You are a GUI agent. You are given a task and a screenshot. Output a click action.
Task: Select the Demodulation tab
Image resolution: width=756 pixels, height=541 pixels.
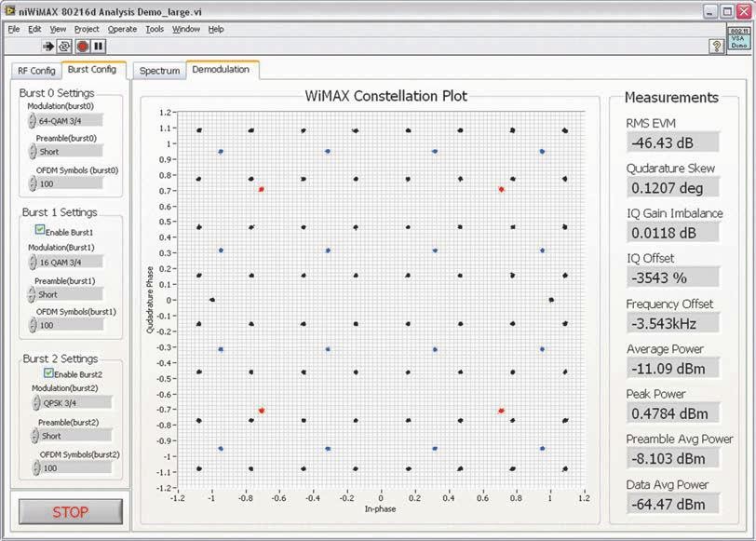[221, 70]
